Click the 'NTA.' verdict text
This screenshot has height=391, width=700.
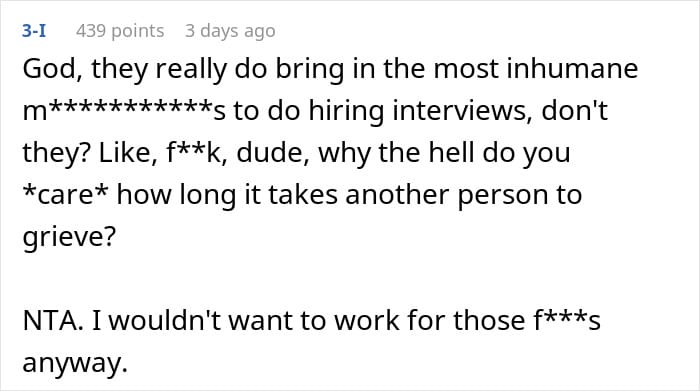click(x=53, y=320)
